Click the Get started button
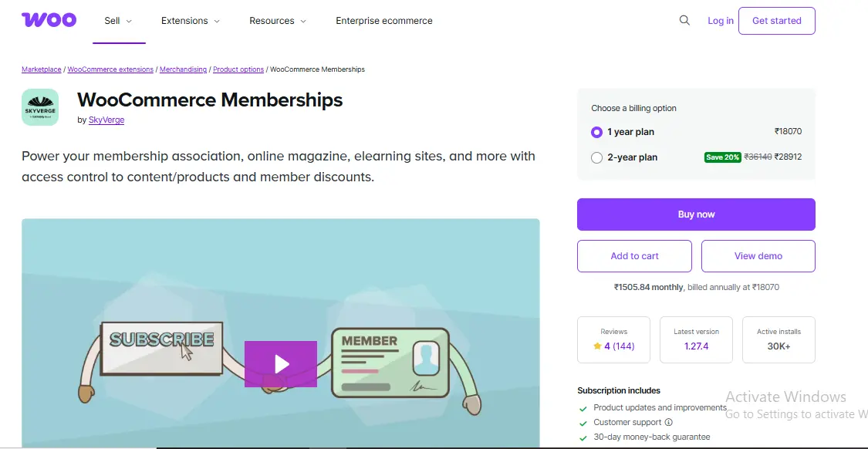Image resolution: width=868 pixels, height=449 pixels. pos(776,21)
